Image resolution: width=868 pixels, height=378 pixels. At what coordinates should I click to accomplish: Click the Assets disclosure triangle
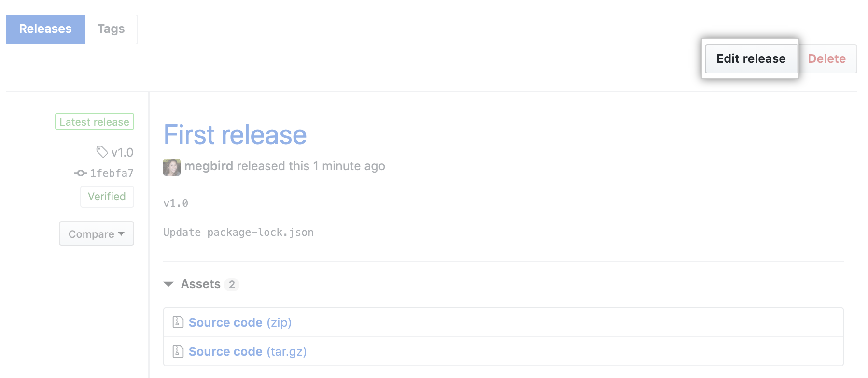168,284
